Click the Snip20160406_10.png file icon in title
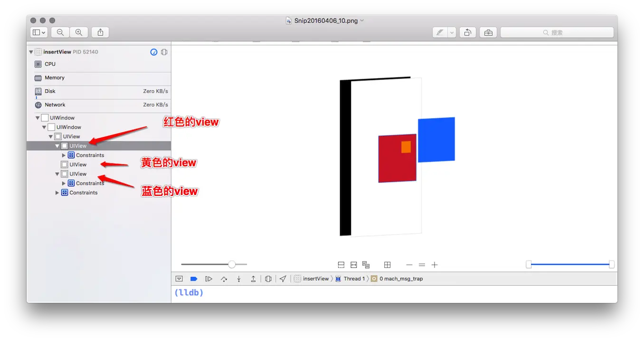 click(x=288, y=20)
